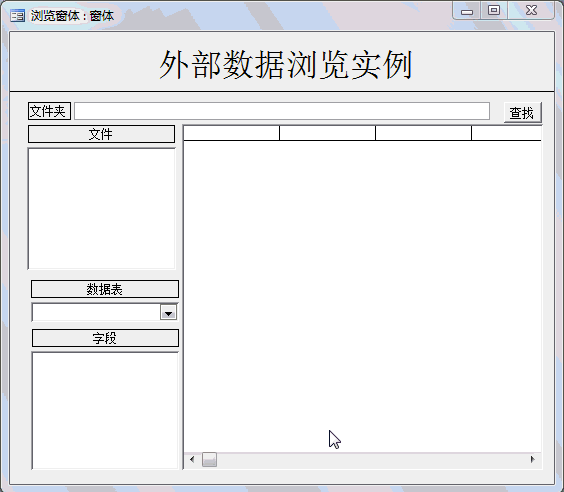
Task: Click the horizontal scrollbar right arrow
Action: [x=533, y=459]
